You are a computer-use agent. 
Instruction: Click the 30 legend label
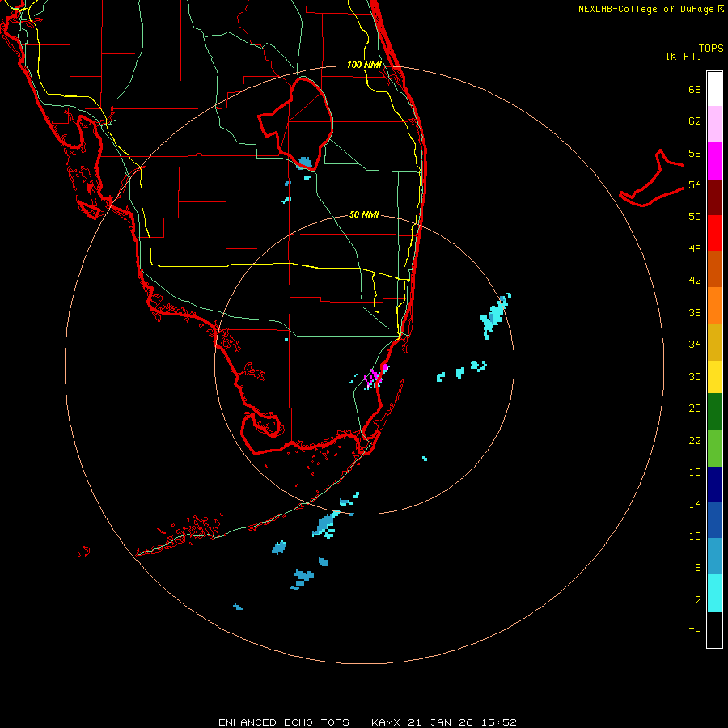point(695,376)
